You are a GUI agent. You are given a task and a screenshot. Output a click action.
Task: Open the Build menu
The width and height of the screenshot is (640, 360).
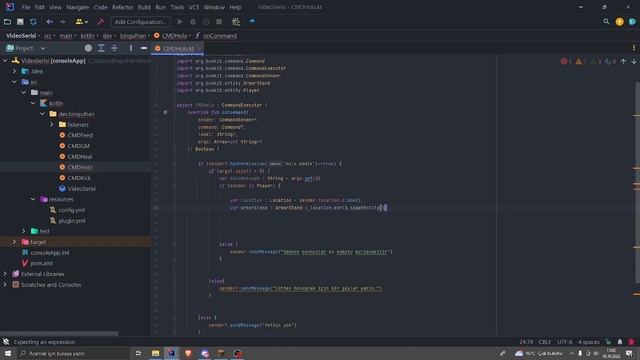point(144,7)
